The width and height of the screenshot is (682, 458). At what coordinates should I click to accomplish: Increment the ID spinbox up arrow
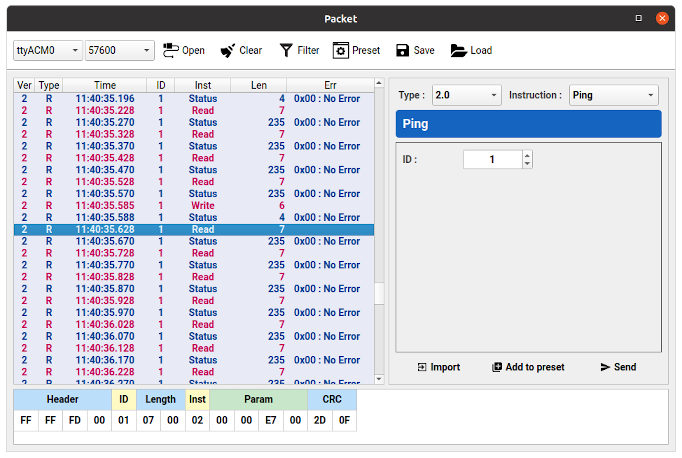527,155
